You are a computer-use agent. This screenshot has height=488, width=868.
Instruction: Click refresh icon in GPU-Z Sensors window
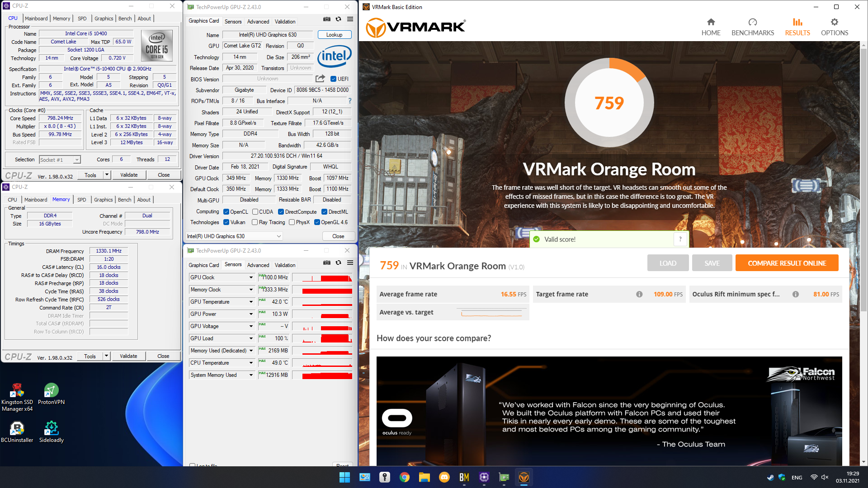(338, 263)
